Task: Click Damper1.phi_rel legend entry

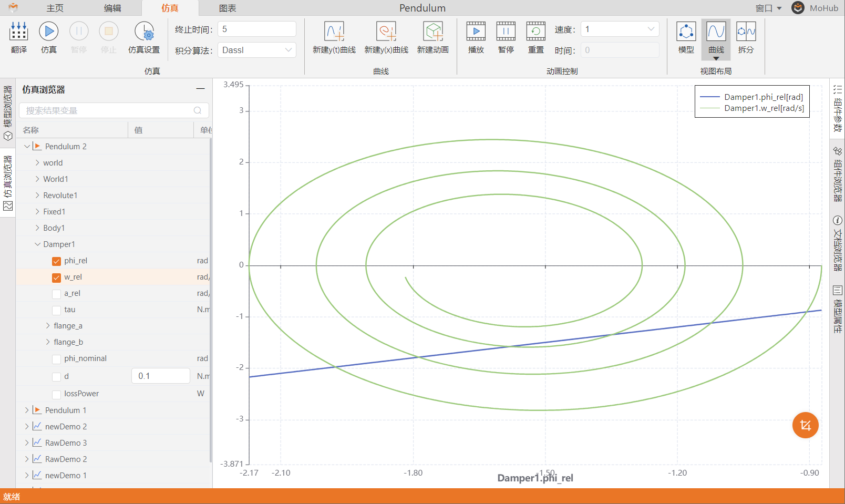Action: [x=752, y=97]
